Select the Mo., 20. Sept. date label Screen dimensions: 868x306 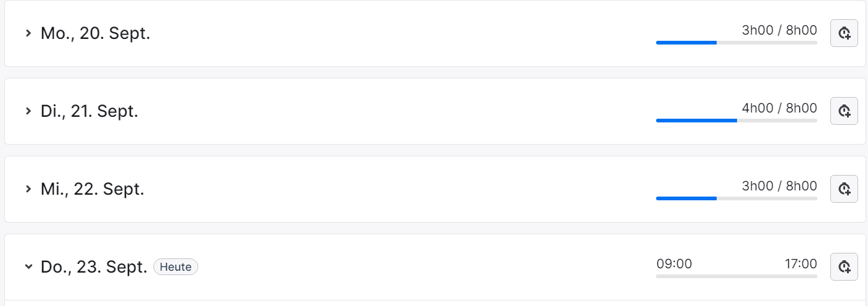(x=95, y=33)
